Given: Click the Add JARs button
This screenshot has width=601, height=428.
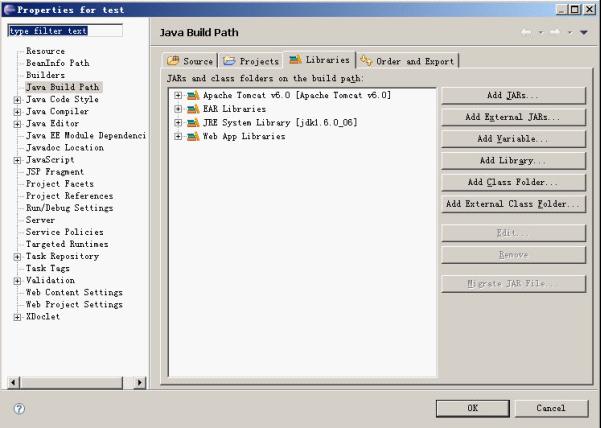Looking at the screenshot, I should click(513, 95).
